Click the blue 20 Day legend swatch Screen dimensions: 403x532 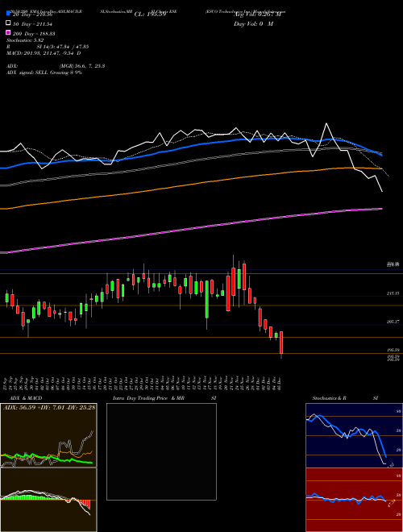coord(9,15)
